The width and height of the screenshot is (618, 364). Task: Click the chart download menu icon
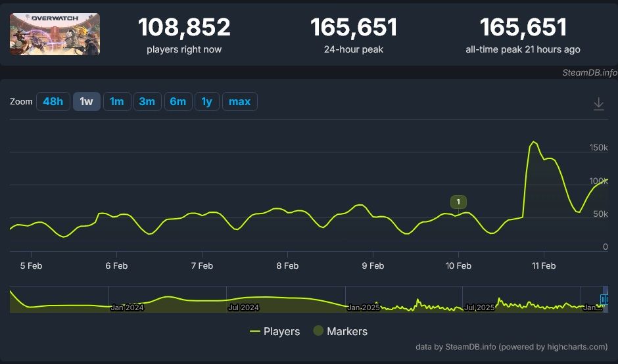598,104
